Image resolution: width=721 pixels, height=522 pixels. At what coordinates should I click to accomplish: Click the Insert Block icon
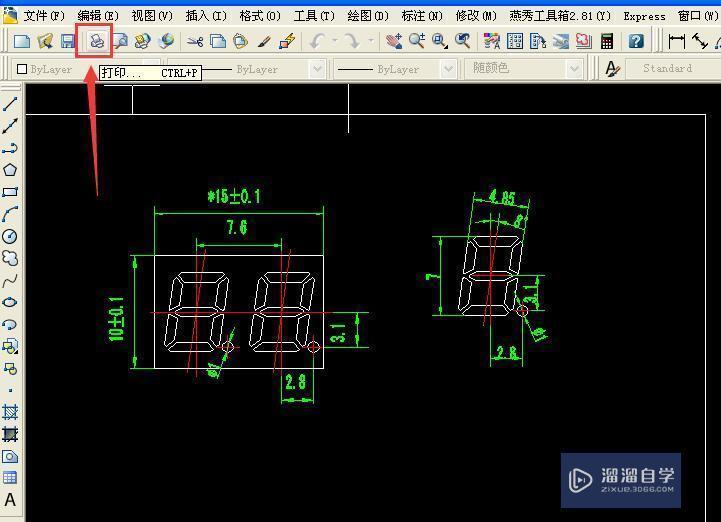pyautogui.click(x=10, y=346)
